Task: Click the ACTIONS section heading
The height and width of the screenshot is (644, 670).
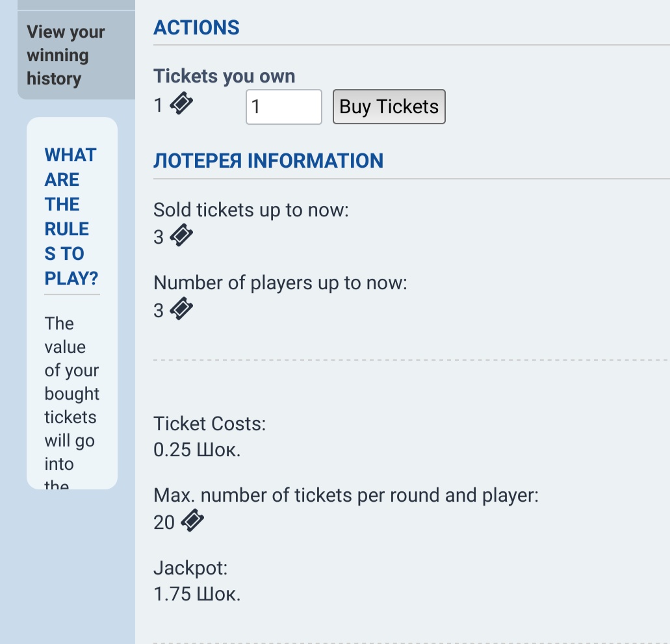Action: (x=196, y=28)
